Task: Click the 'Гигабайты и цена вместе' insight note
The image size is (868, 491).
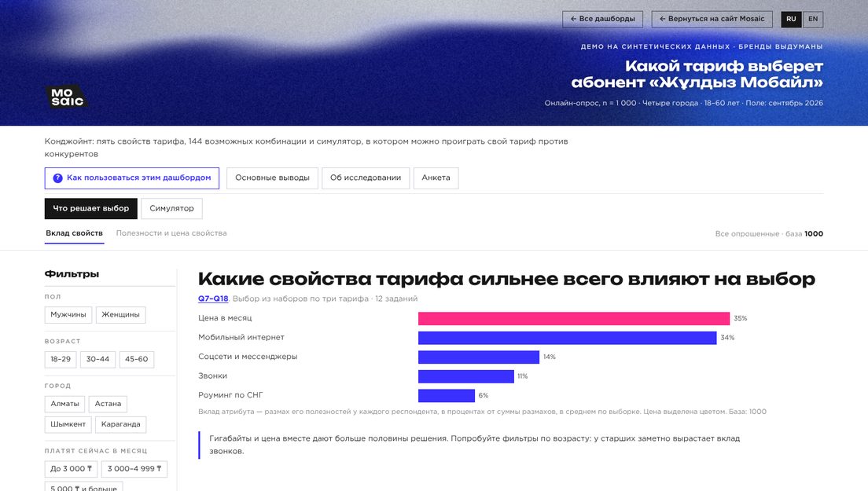Action: point(474,445)
